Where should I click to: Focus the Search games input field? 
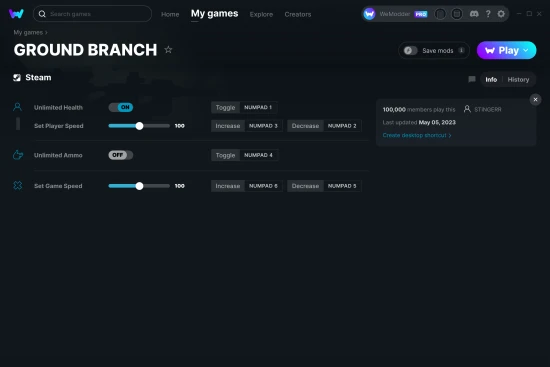click(92, 14)
